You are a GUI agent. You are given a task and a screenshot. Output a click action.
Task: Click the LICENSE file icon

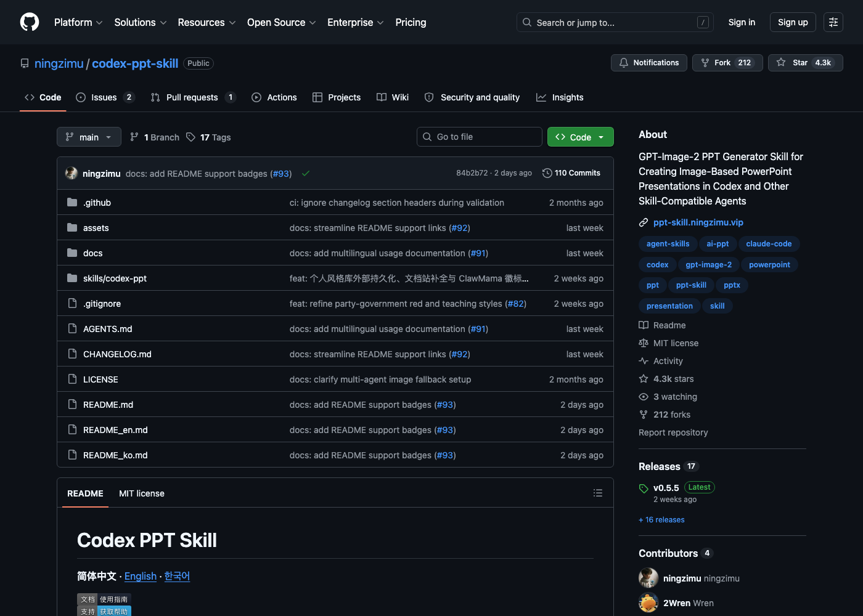pyautogui.click(x=72, y=379)
